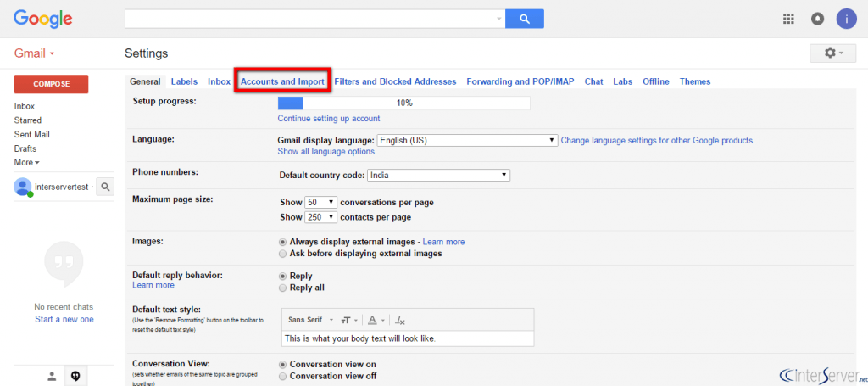Viewport: 868px width, 386px height.
Task: Go to Sent Mail folder
Action: [x=32, y=135]
